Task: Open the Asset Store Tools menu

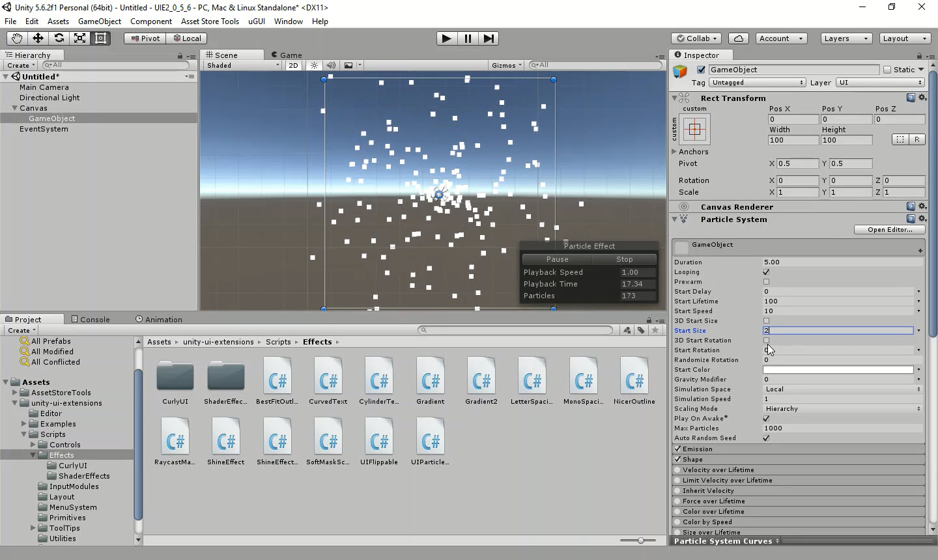Action: (210, 21)
